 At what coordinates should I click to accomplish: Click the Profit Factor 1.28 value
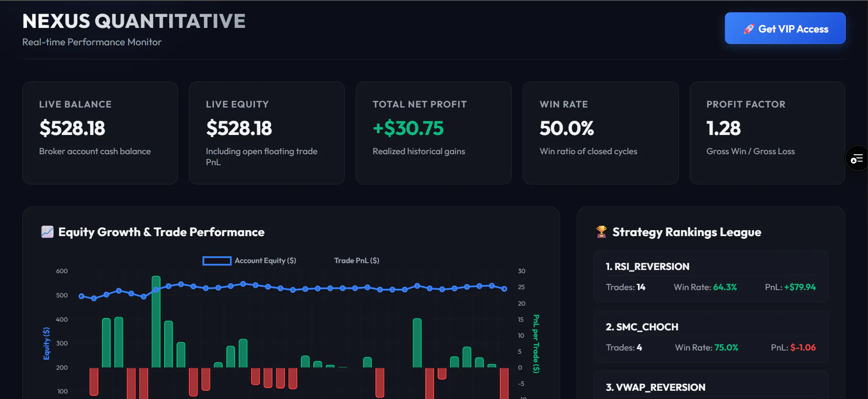click(x=723, y=128)
